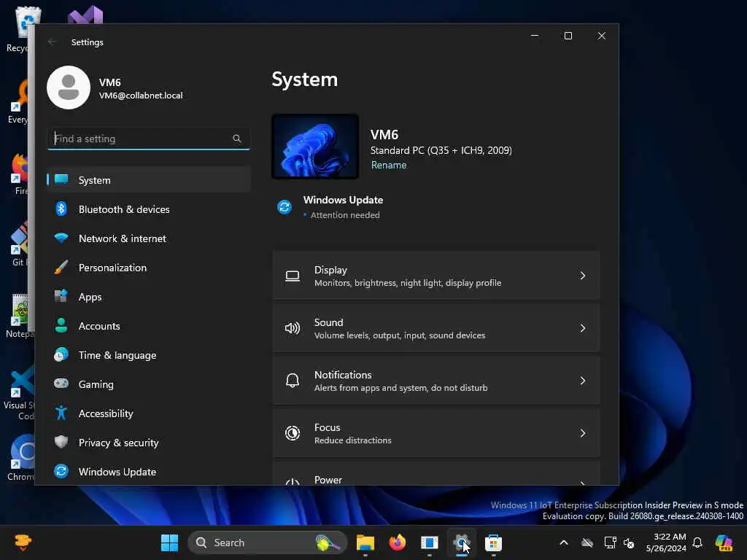The image size is (747, 560).
Task: Click the Apps sidebar icon
Action: point(61,296)
